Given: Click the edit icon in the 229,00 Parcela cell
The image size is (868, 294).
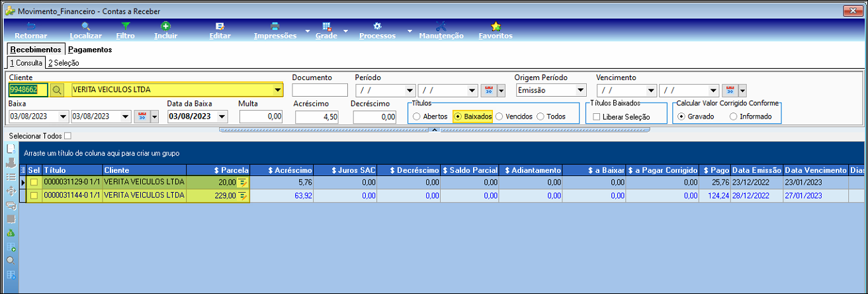Looking at the screenshot, I should (x=243, y=195).
